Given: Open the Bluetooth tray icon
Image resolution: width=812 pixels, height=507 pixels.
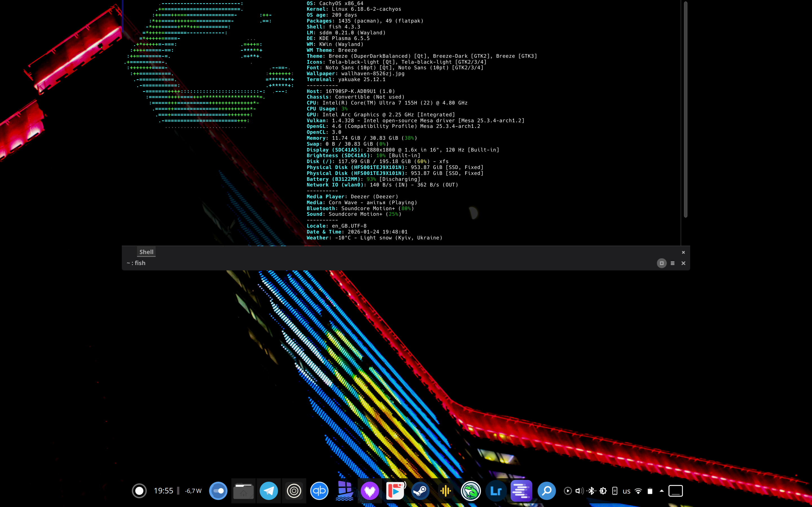Looking at the screenshot, I should (592, 491).
